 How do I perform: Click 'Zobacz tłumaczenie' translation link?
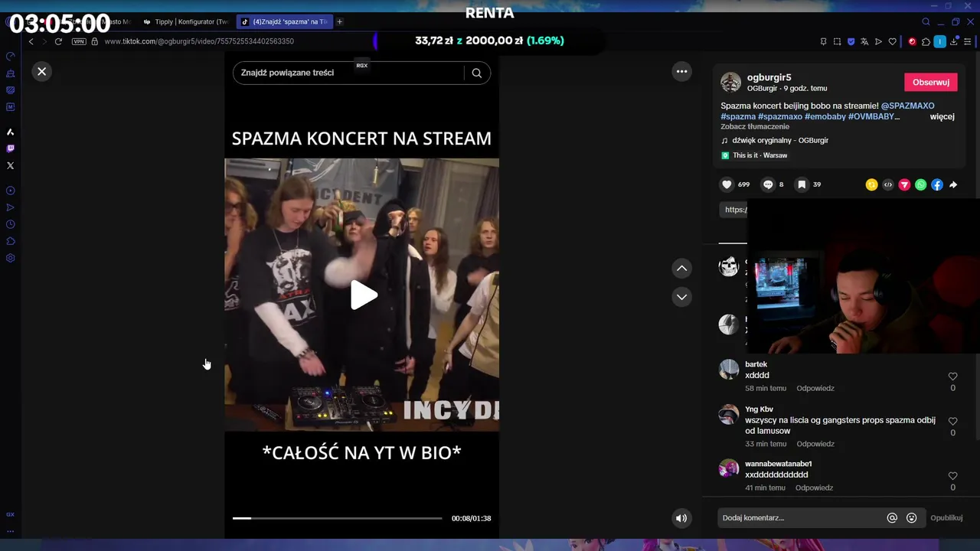click(x=755, y=126)
